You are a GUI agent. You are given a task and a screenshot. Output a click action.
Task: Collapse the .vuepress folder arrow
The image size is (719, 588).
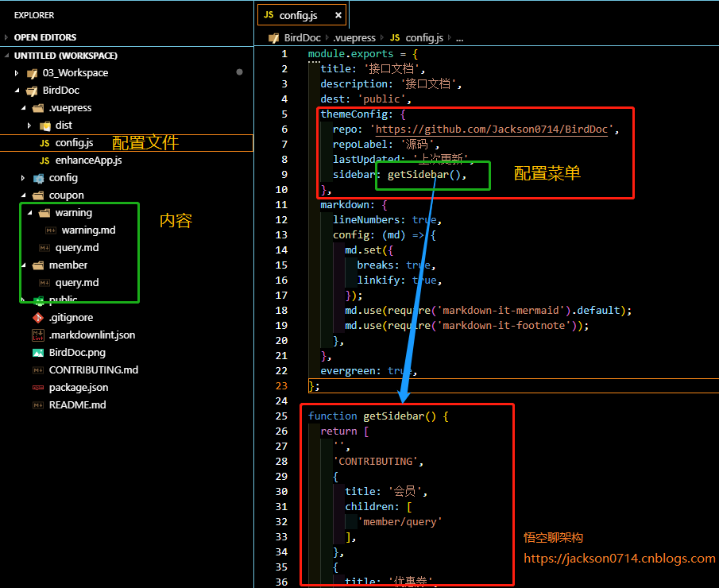[23, 108]
